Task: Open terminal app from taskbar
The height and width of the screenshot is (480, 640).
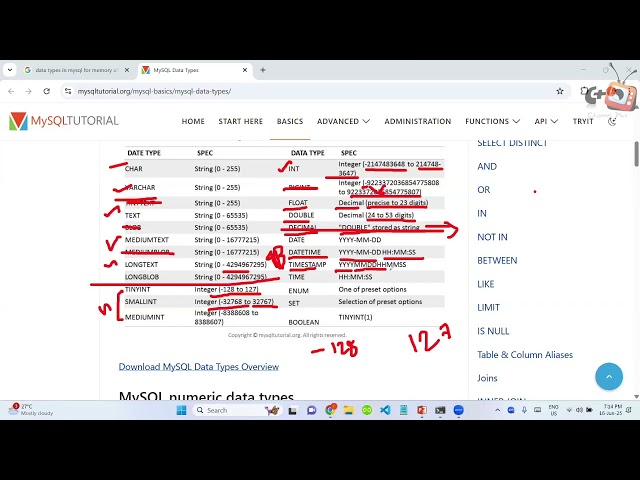Action: pyautogui.click(x=440, y=410)
